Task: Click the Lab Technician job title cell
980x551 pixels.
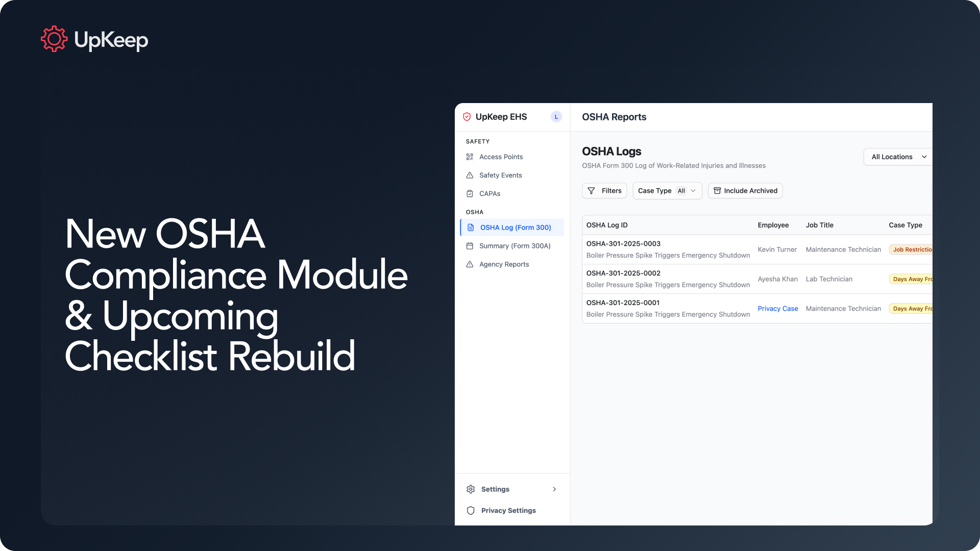Action: tap(829, 279)
